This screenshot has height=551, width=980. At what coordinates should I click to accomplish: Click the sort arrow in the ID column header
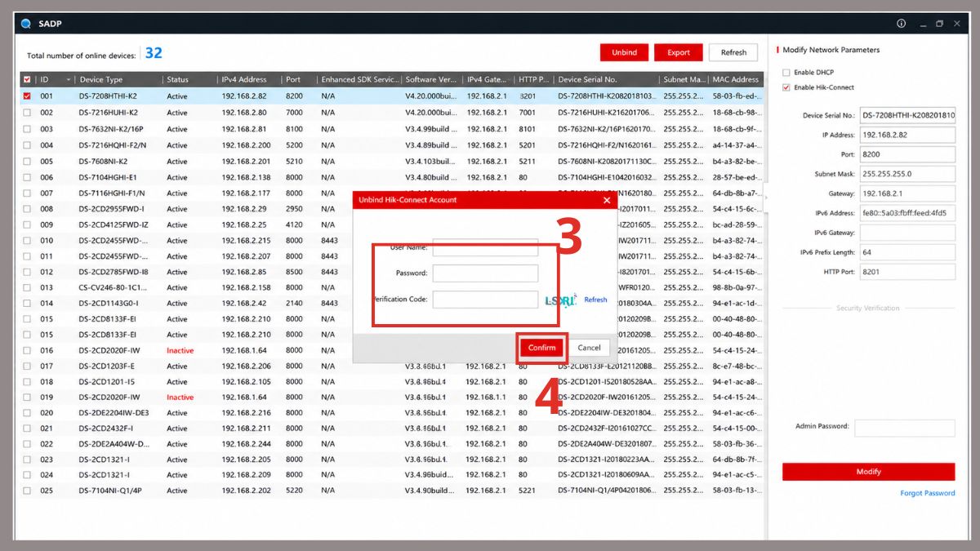click(69, 80)
